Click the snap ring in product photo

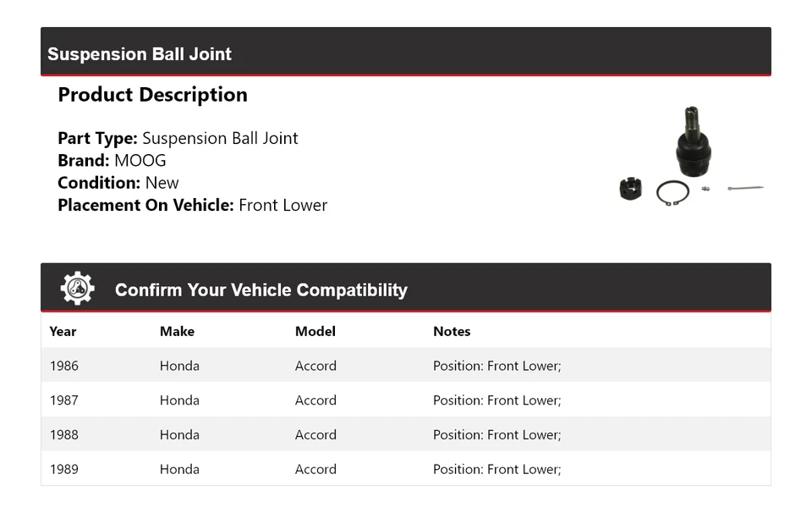(672, 193)
